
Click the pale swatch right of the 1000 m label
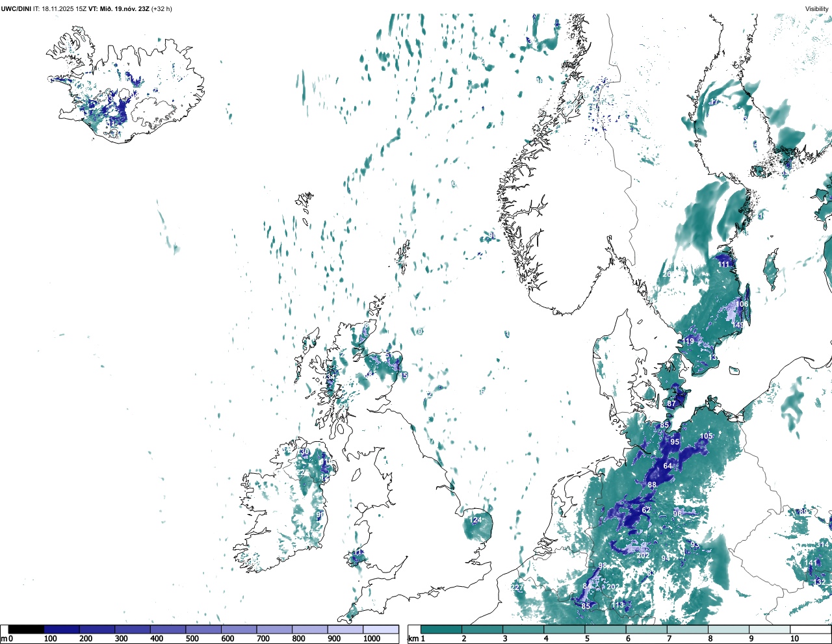[x=381, y=629]
